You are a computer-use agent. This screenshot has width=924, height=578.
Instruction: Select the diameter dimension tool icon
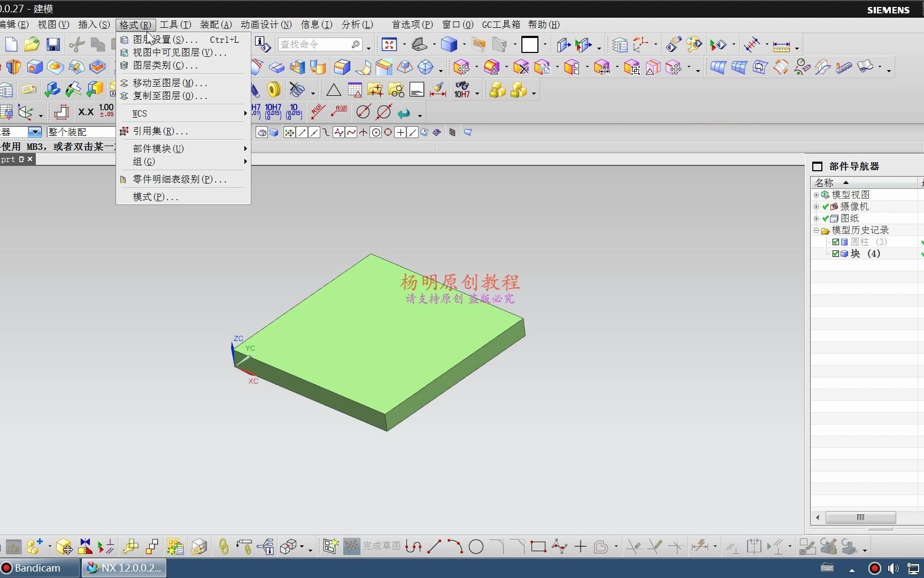(364, 111)
